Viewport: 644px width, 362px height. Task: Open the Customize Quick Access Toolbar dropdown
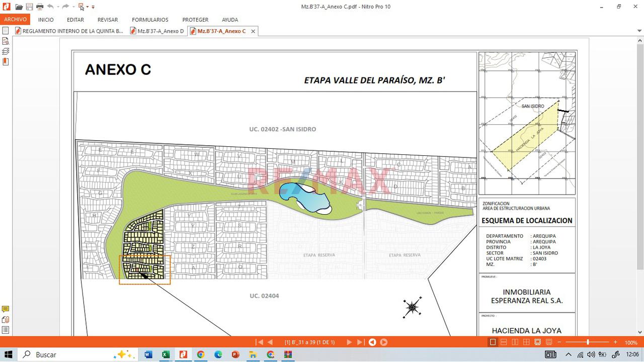click(x=93, y=7)
